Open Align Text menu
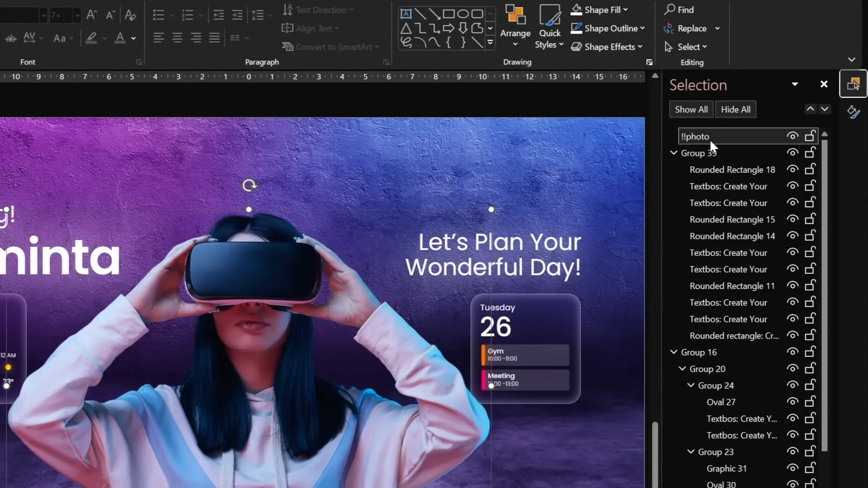 coord(310,28)
